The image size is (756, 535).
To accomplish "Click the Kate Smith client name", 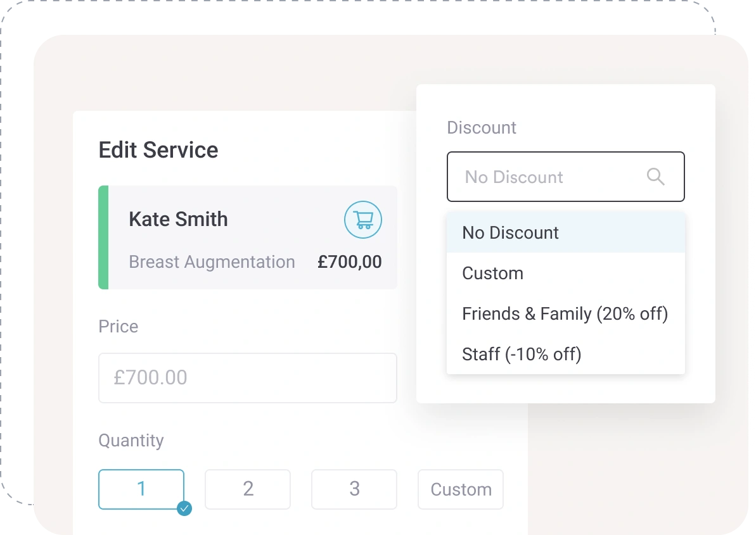I will click(178, 219).
